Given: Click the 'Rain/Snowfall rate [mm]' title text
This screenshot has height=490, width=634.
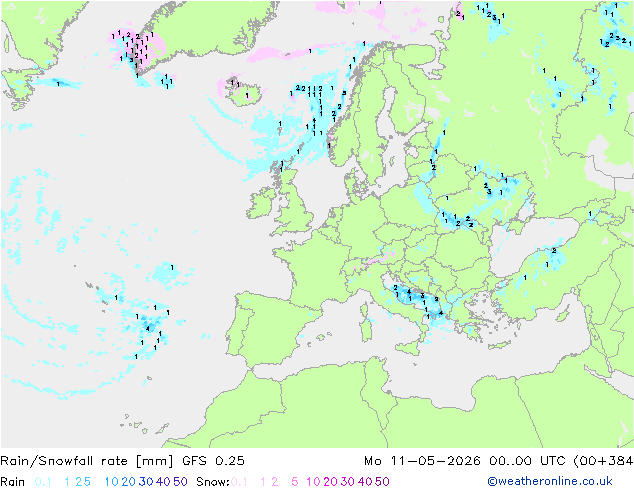Looking at the screenshot, I should tap(87, 461).
